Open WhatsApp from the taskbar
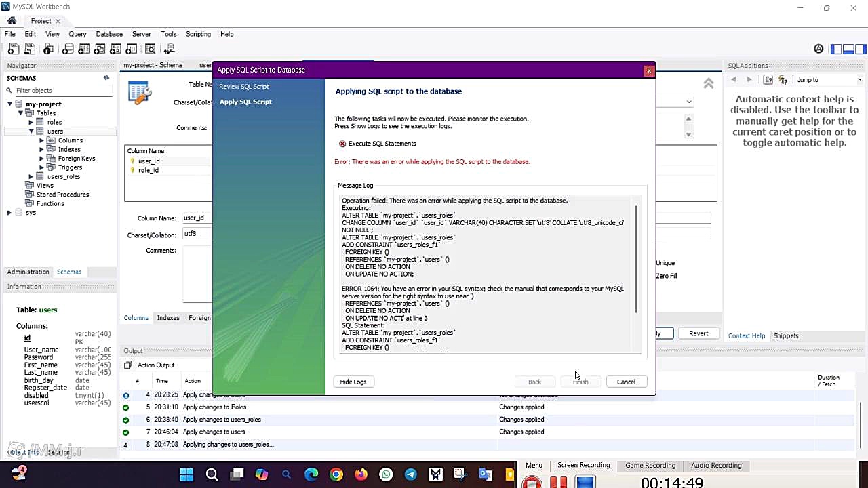The width and height of the screenshot is (868, 488). click(386, 474)
